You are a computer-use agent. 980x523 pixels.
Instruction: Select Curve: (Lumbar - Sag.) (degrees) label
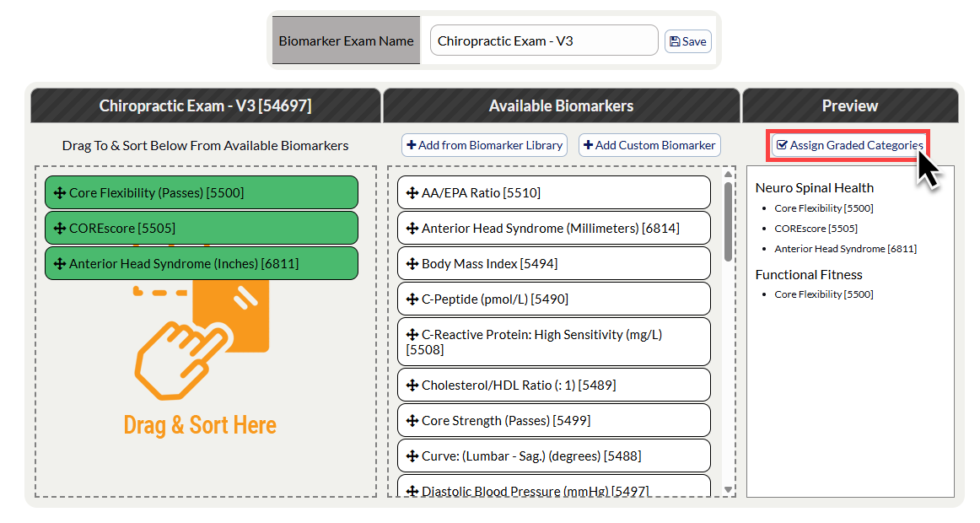[531, 456]
